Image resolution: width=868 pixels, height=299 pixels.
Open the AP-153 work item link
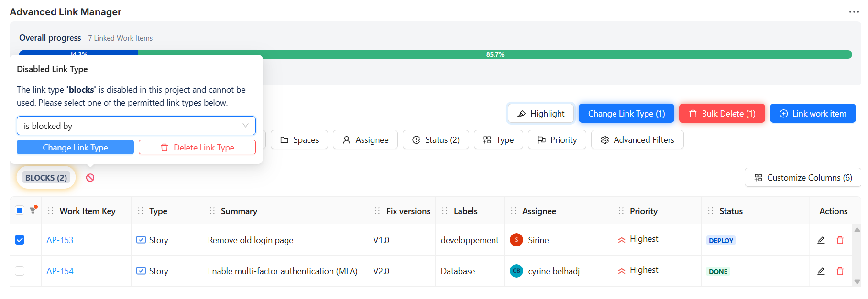tap(60, 240)
